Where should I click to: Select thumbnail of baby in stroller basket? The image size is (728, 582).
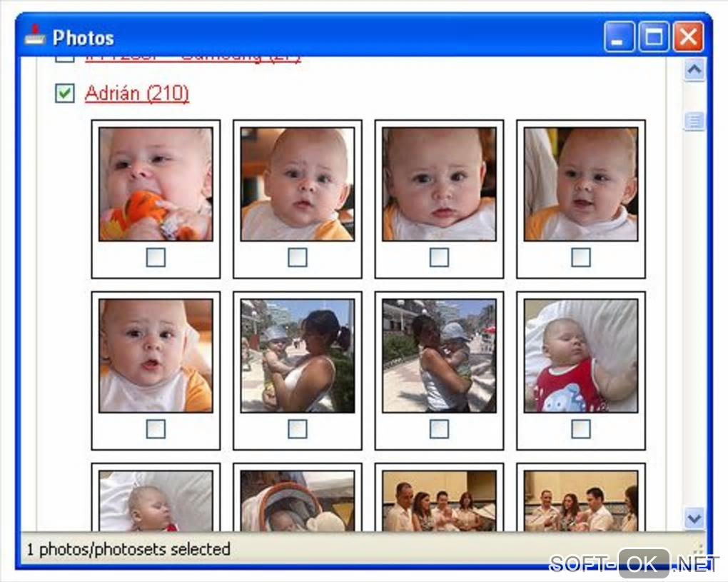click(x=297, y=501)
